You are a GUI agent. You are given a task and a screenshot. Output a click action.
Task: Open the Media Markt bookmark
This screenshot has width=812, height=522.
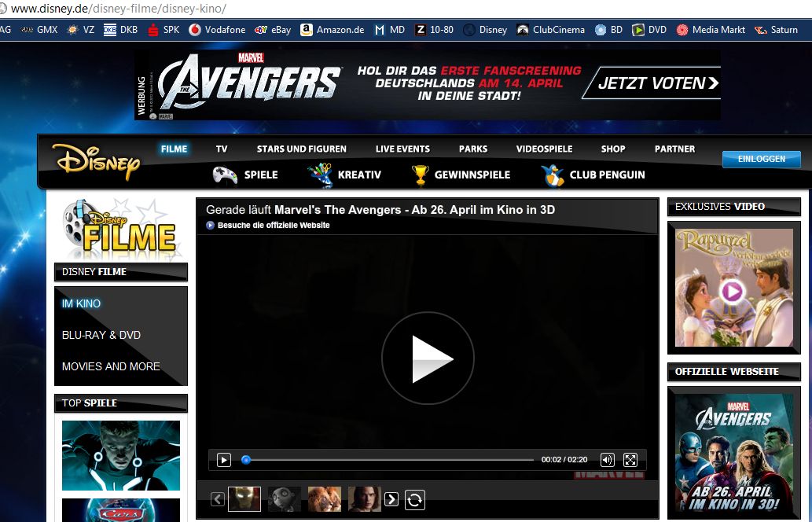(x=711, y=30)
